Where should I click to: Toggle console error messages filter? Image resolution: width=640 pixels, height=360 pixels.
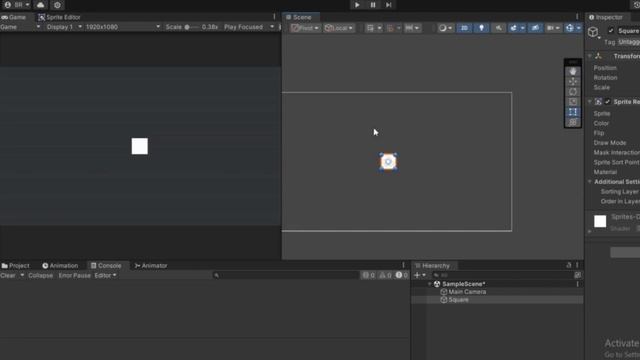[402, 276]
